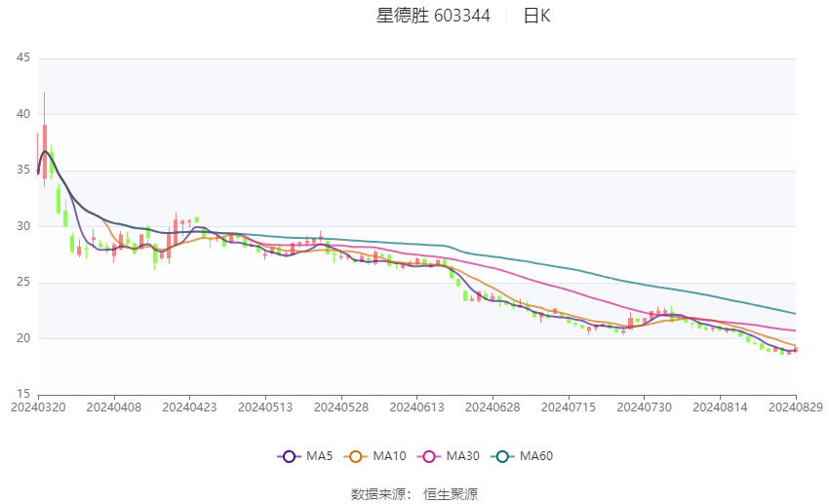The height and width of the screenshot is (504, 829).
Task: Click x-axis date label 20240715
Action: tap(569, 407)
